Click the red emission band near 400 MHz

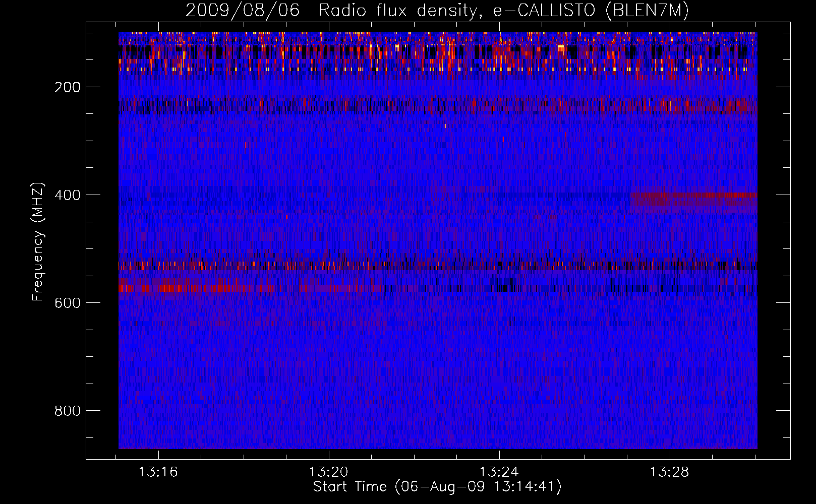[694, 199]
